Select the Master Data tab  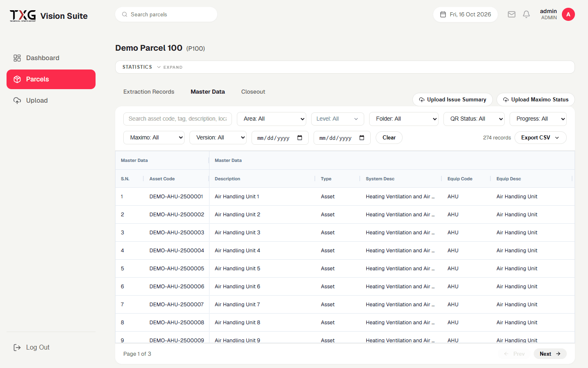[x=208, y=92]
